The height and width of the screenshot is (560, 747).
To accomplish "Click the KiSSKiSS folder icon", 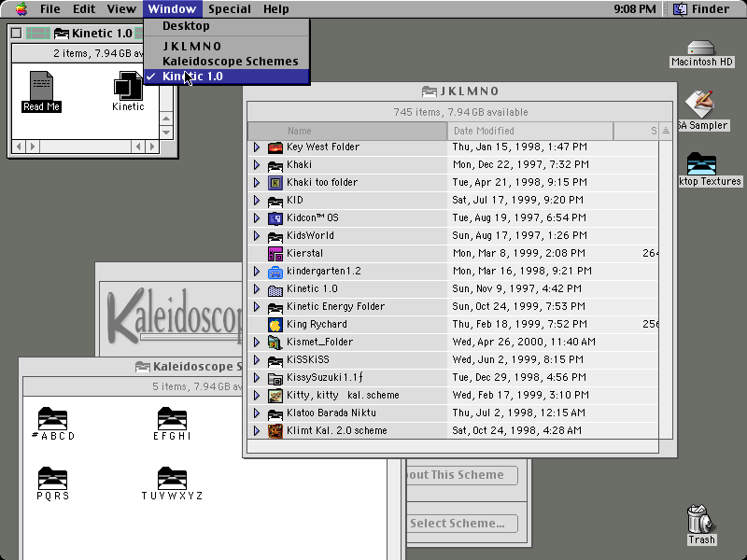I will [x=275, y=360].
